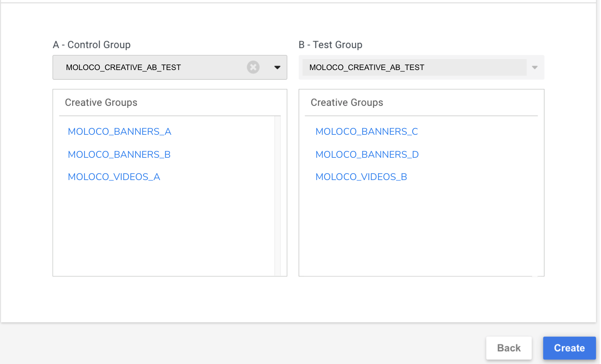Open the MOLOCO_BANNERS_C creative group link
The image size is (601, 364).
tap(367, 132)
